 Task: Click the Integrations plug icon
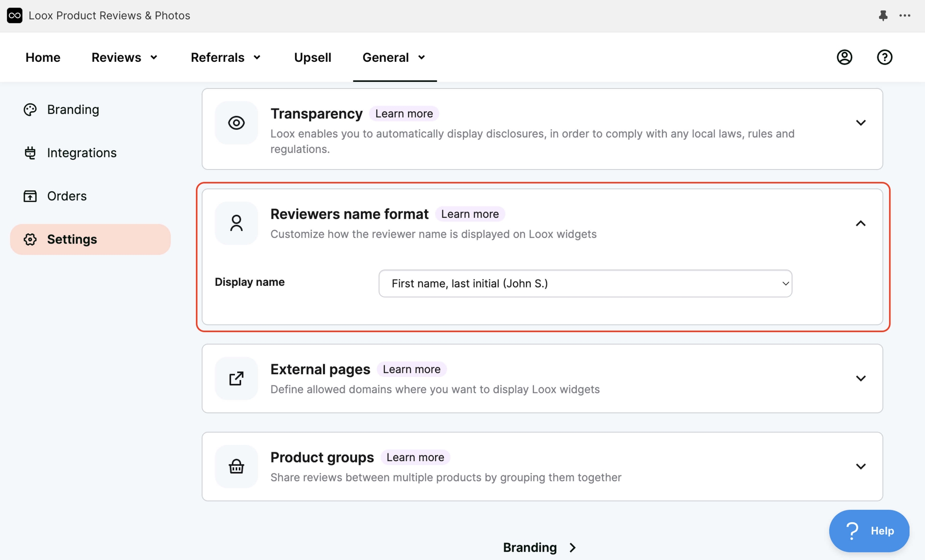pos(30,153)
